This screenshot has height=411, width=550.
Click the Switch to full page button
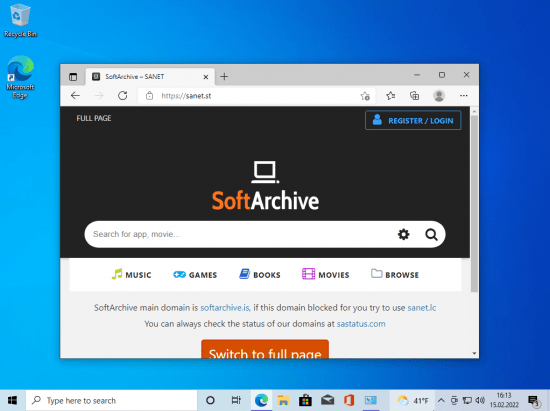tap(265, 349)
